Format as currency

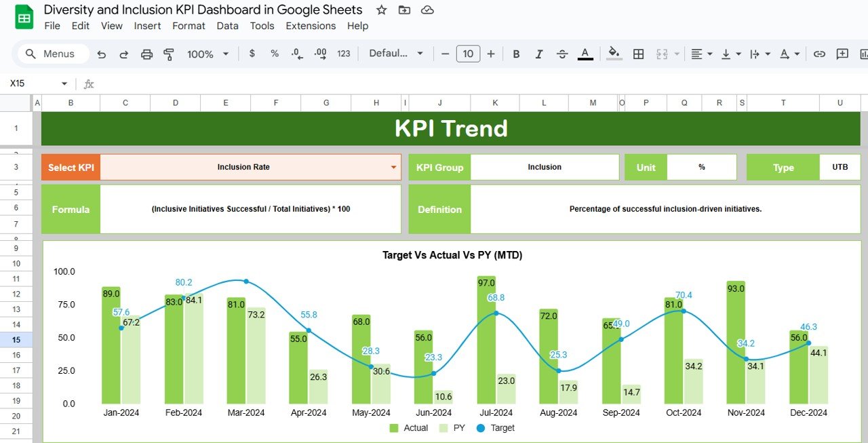point(252,54)
